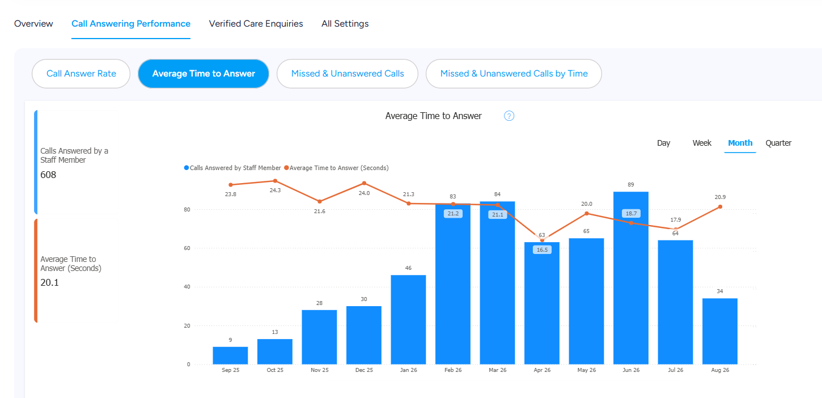
Task: Open the All Settings tab
Action: pyautogui.click(x=345, y=24)
